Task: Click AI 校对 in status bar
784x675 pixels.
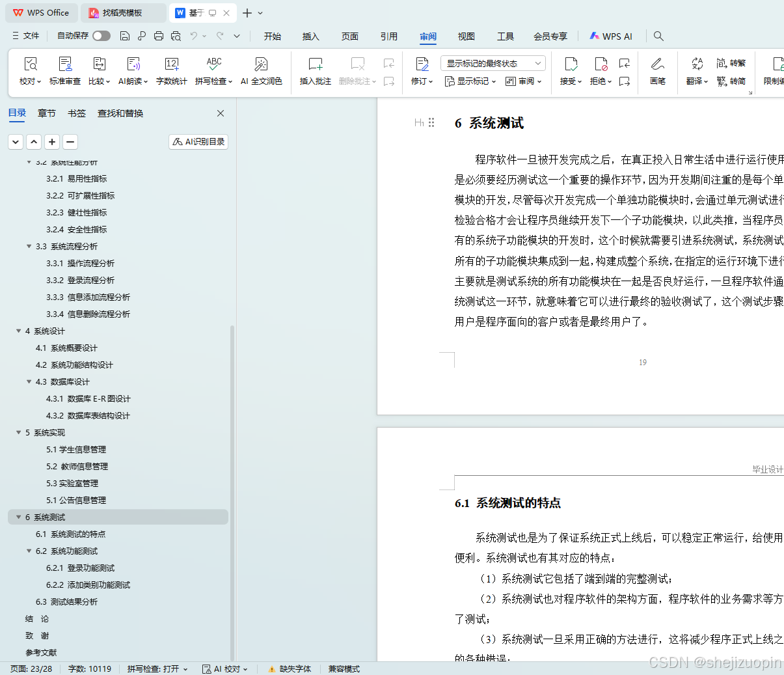Action: (225, 668)
